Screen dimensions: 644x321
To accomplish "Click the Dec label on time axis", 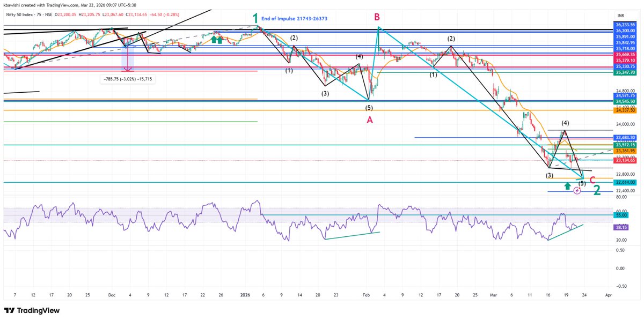I will pos(112,295).
